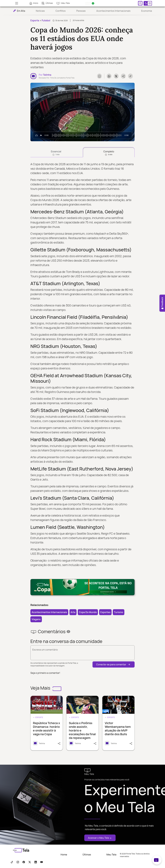Image resolution: width=165 pixels, height=868 pixels.
Task: Click the comment text input field
Action: (x=82, y=653)
